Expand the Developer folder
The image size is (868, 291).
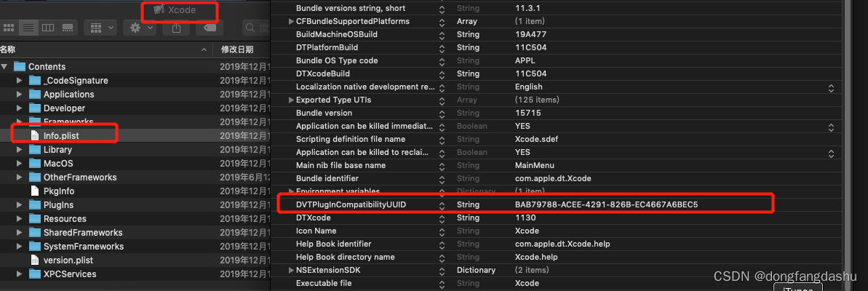tap(20, 108)
